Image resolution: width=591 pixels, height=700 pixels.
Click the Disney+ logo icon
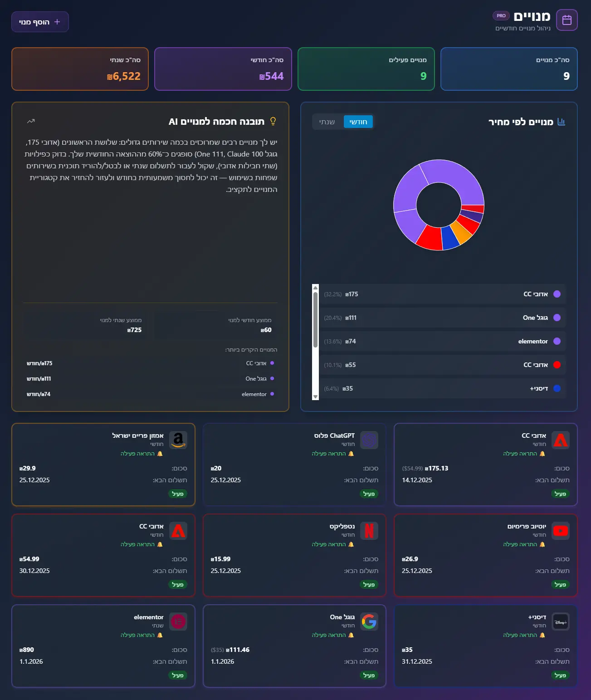(x=560, y=622)
